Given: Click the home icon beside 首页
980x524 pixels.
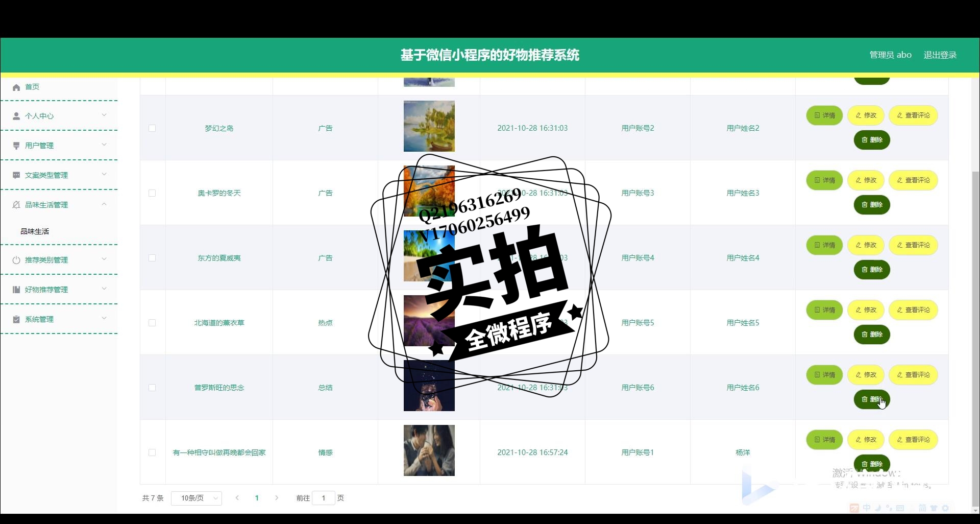Looking at the screenshot, I should point(16,87).
